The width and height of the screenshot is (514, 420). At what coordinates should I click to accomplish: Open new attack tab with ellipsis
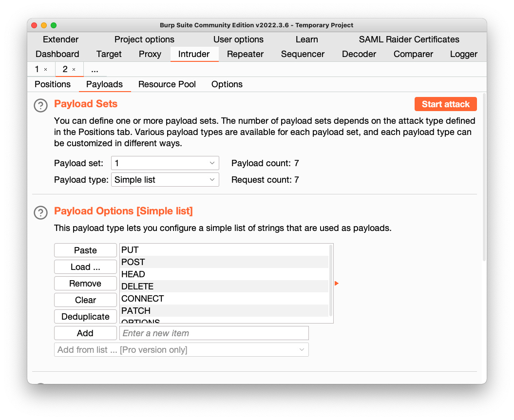[x=95, y=70]
